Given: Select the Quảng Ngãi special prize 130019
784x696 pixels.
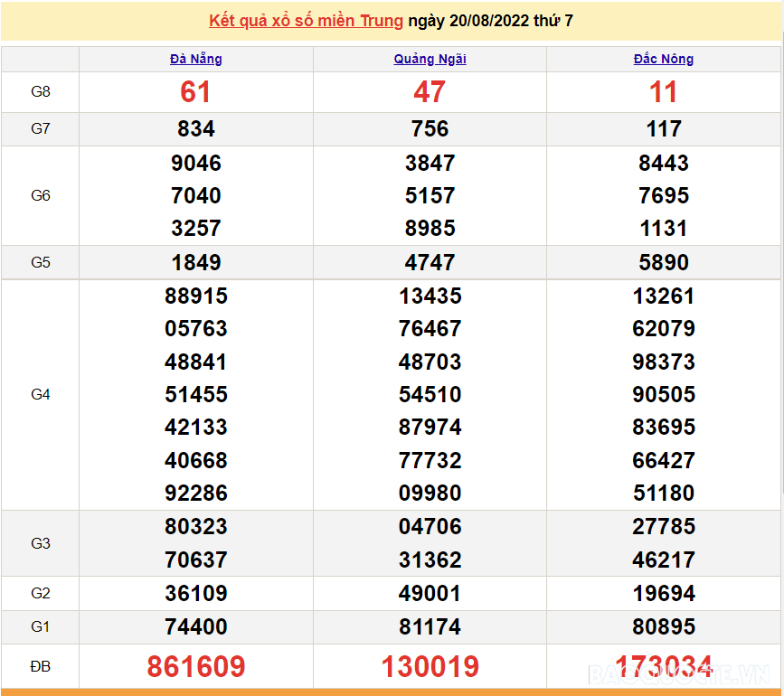Looking at the screenshot, I should click(x=430, y=667).
